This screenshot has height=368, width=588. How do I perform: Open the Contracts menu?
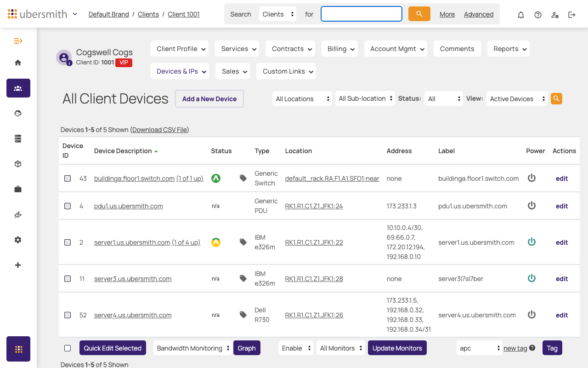(290, 49)
